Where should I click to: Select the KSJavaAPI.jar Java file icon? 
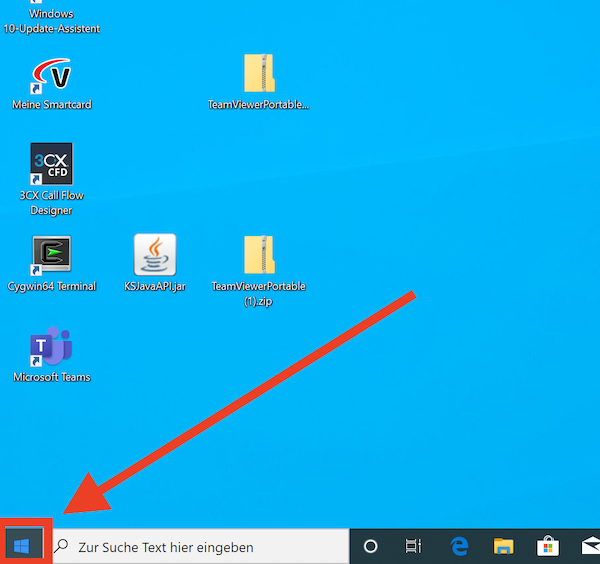click(155, 256)
